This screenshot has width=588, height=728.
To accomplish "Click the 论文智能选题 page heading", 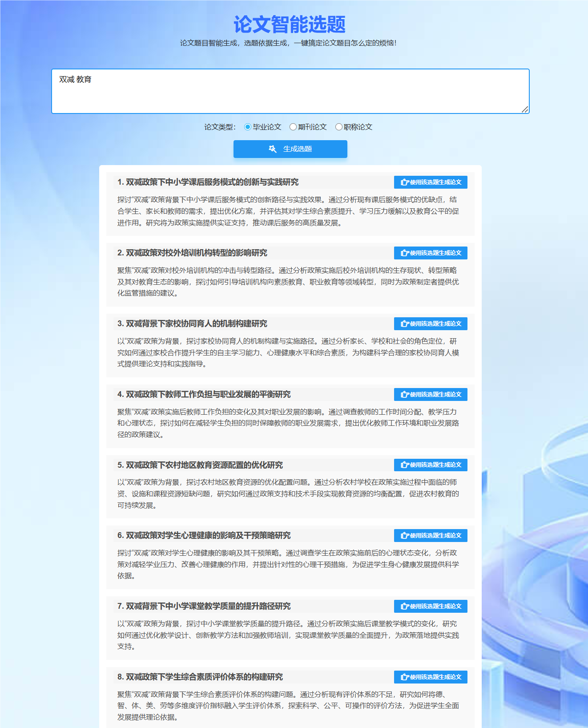I will 290,24.
